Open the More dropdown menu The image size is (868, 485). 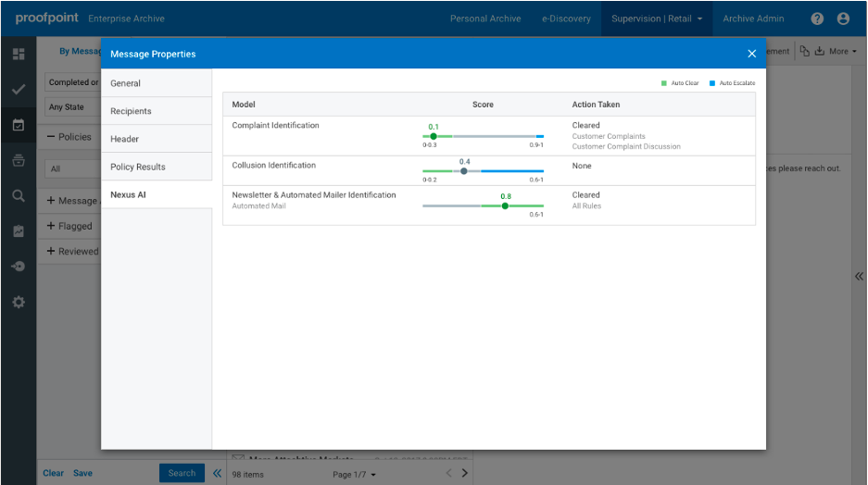[x=843, y=52]
